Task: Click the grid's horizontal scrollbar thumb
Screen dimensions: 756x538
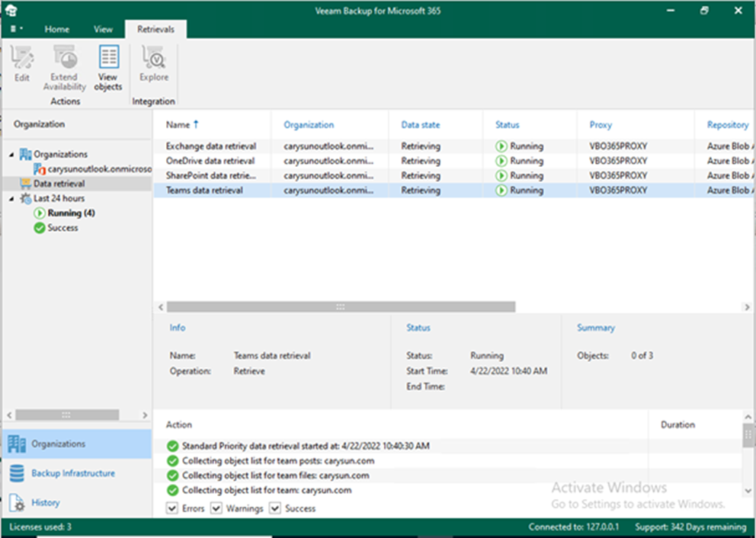Action: [341, 306]
